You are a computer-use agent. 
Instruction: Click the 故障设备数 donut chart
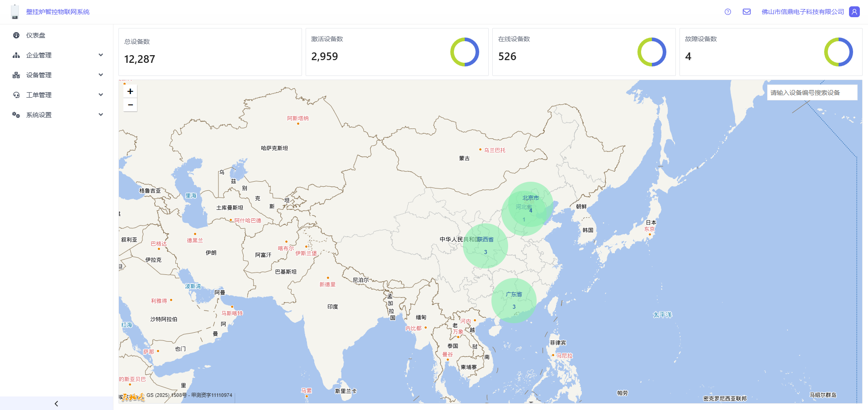pos(838,52)
